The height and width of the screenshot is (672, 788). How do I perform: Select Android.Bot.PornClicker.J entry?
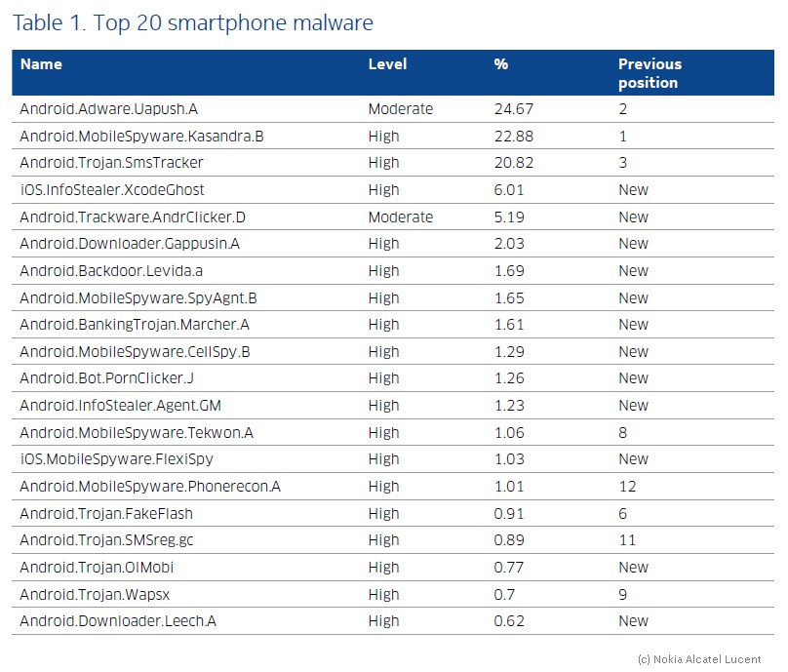[x=106, y=378]
